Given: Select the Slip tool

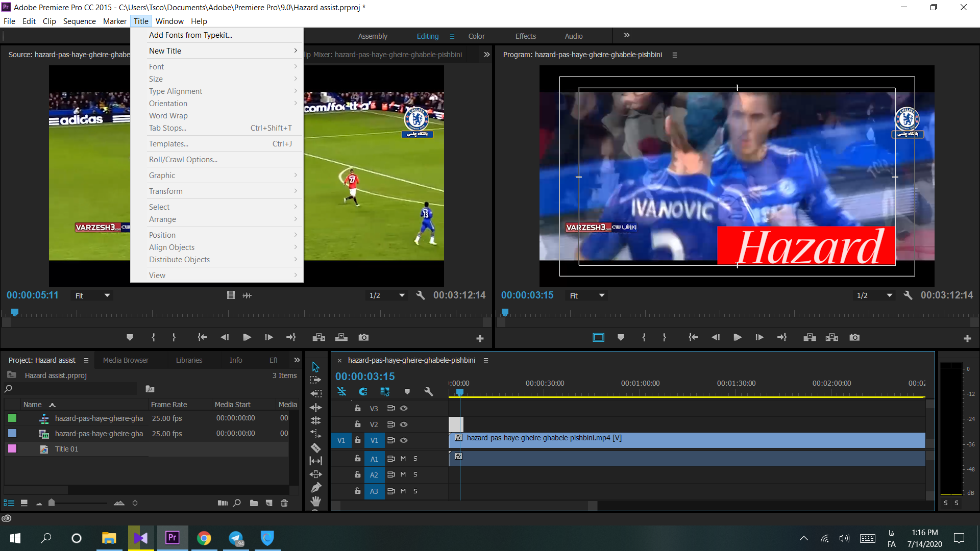Looking at the screenshot, I should click(x=316, y=461).
